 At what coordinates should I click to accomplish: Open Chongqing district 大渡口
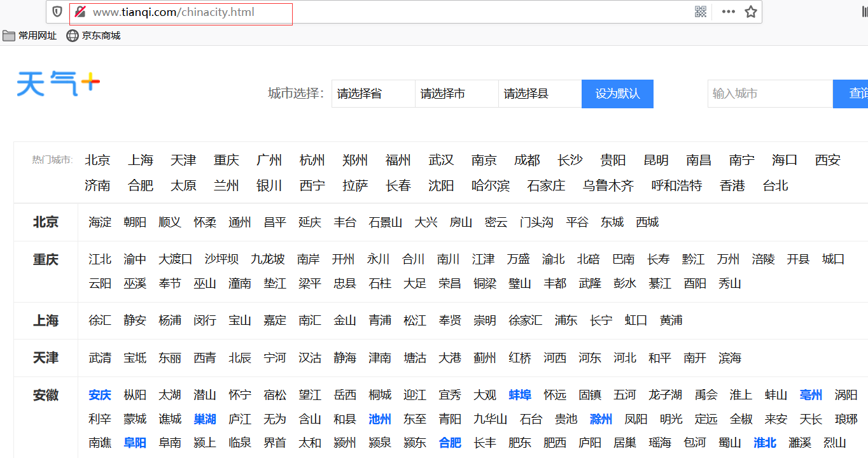coord(176,259)
